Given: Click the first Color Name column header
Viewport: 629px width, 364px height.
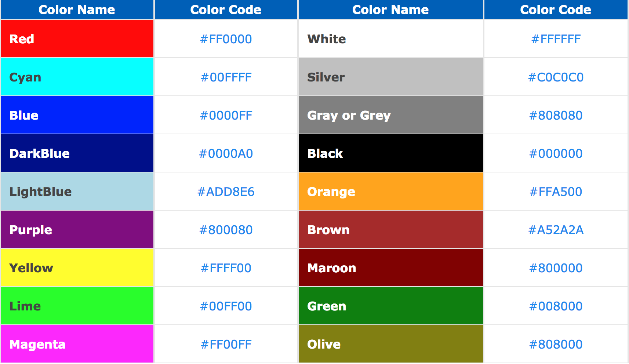Looking at the screenshot, I should (77, 10).
